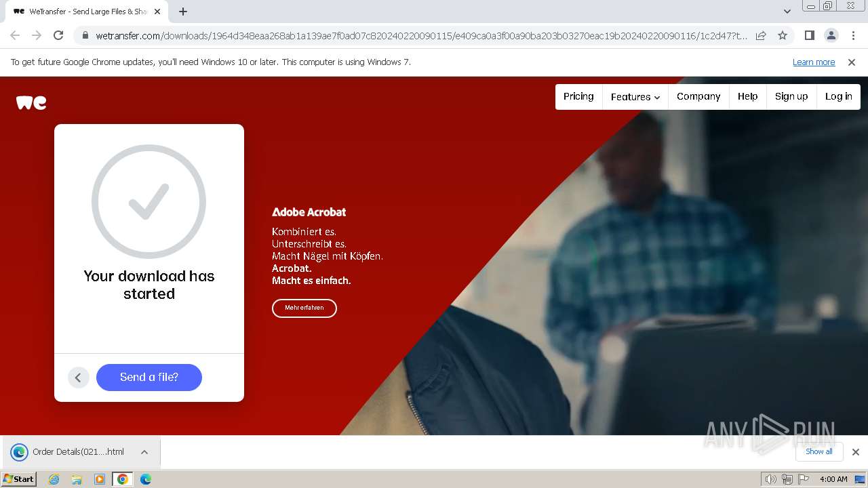868x488 pixels.
Task: Open the Company page
Action: [x=698, y=96]
